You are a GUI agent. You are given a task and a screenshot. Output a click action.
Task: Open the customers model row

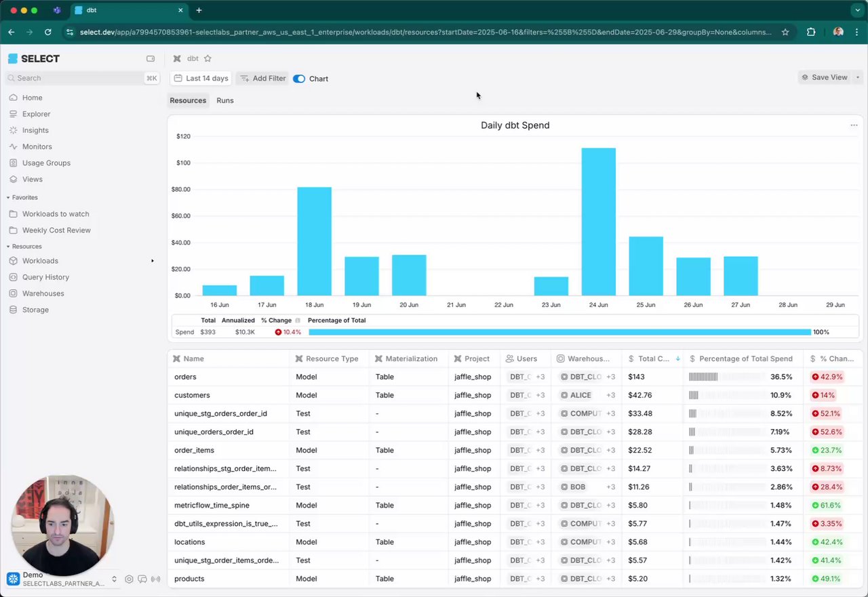point(515,395)
